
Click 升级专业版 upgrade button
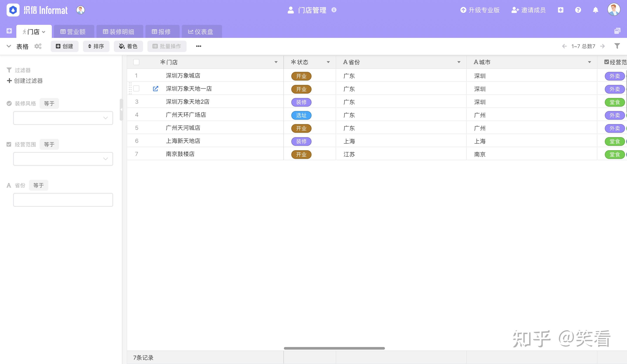click(480, 10)
